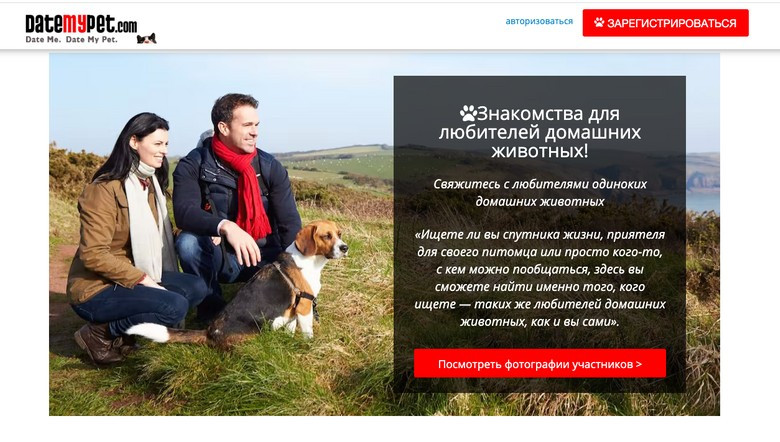
Task: Click the paw icon in register button
Action: 599,22
